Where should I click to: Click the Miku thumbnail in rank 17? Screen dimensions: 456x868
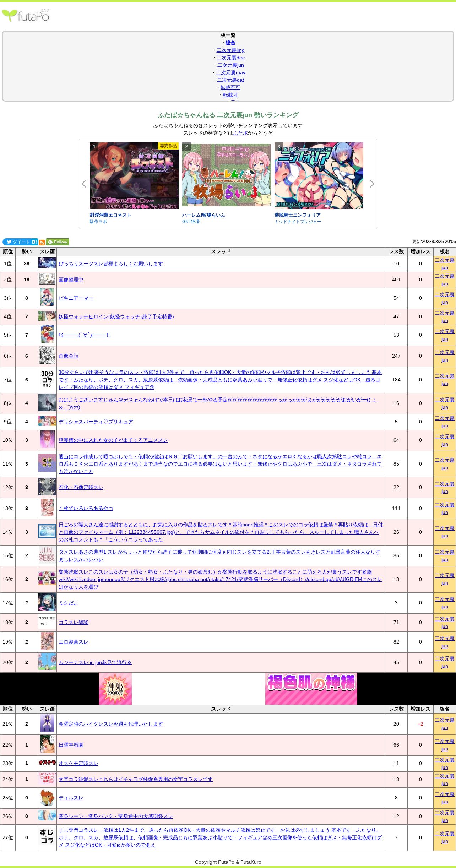[47, 602]
